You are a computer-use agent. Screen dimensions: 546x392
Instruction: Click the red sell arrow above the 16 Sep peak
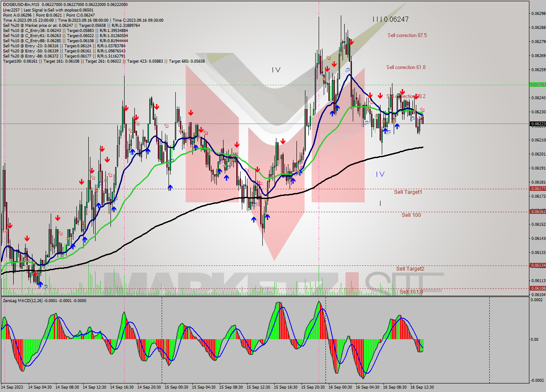tap(351, 42)
